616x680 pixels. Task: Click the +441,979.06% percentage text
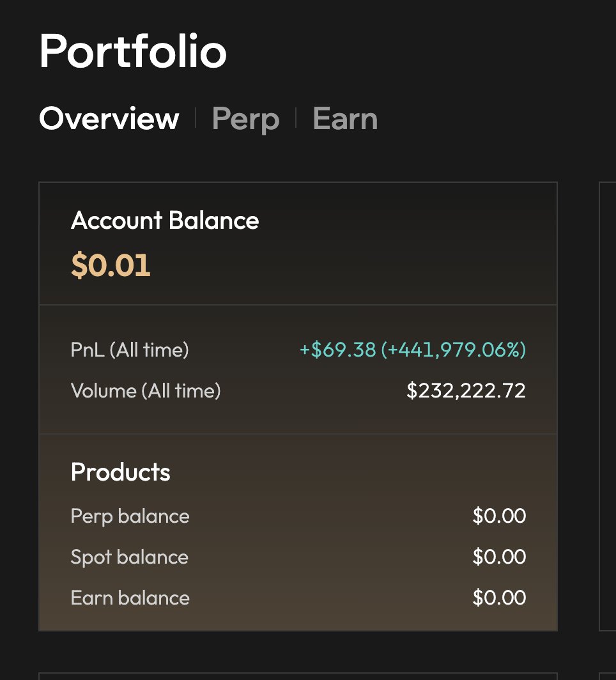tap(454, 350)
